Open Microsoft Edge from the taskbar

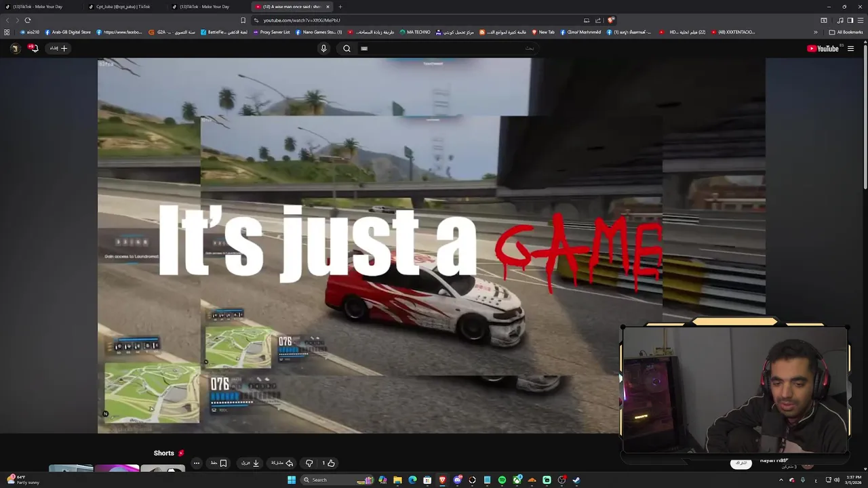(412, 480)
